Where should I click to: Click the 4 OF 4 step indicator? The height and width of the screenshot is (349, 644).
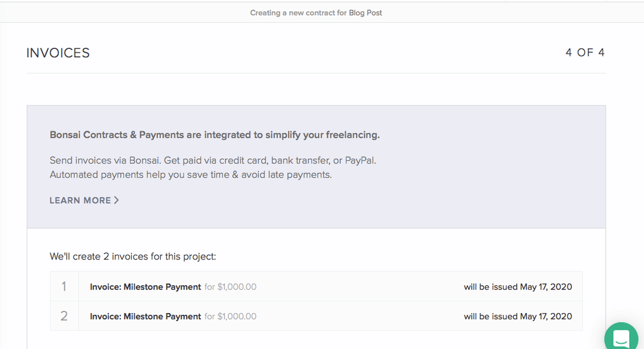tap(585, 52)
